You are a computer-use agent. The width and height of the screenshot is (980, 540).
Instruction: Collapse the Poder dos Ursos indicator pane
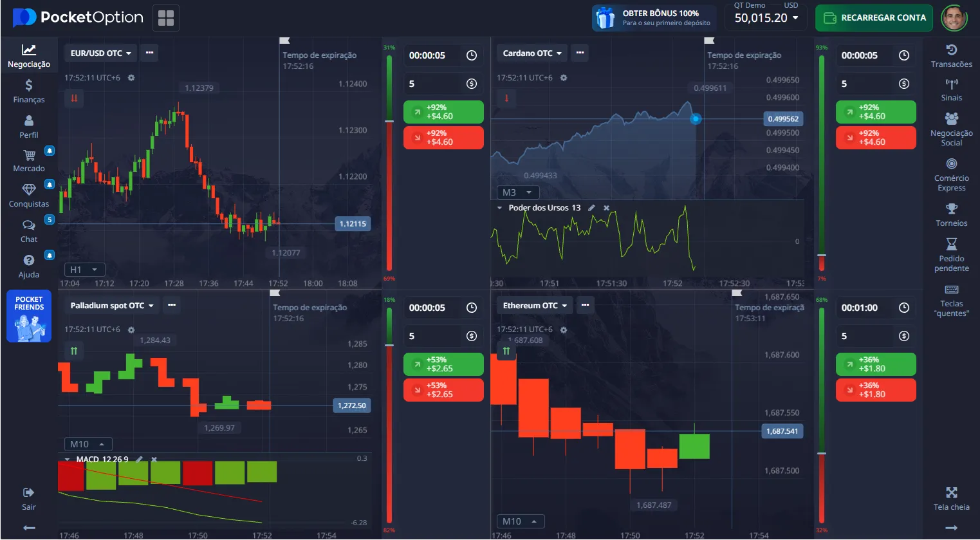499,208
